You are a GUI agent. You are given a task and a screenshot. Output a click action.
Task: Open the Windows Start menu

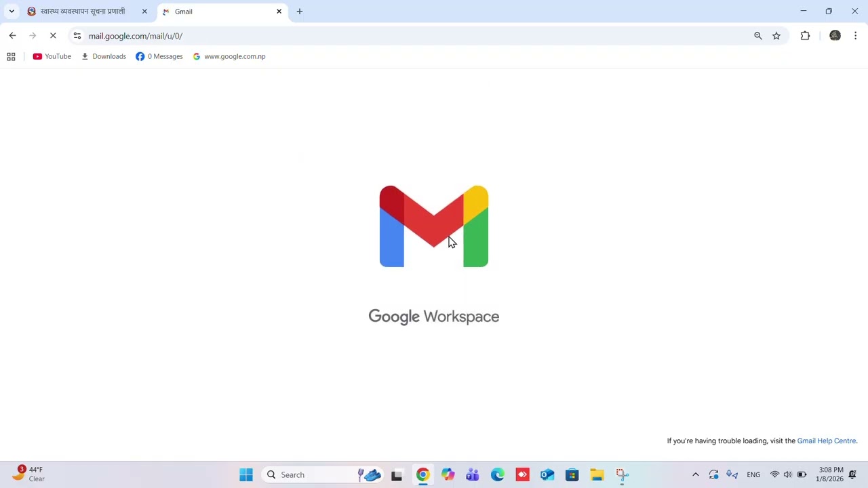point(246,475)
